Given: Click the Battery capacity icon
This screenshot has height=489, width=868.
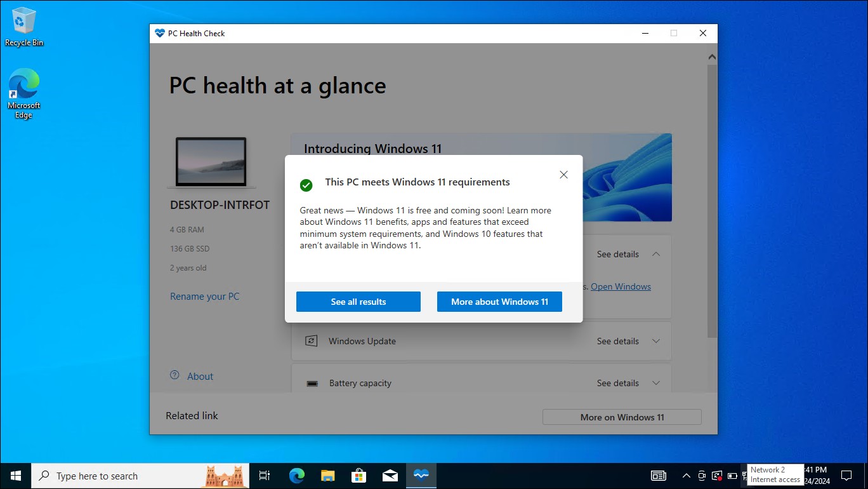Looking at the screenshot, I should coord(312,384).
